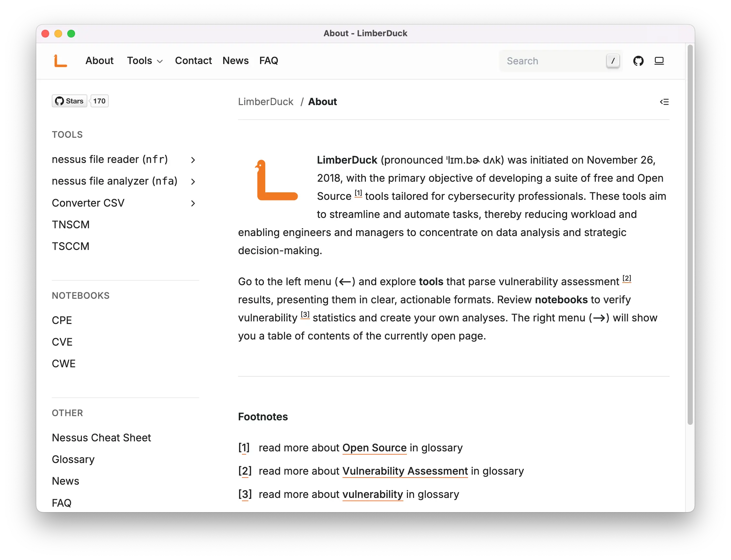Open the 170 stars count link
Viewport: 731px width, 560px height.
point(99,101)
